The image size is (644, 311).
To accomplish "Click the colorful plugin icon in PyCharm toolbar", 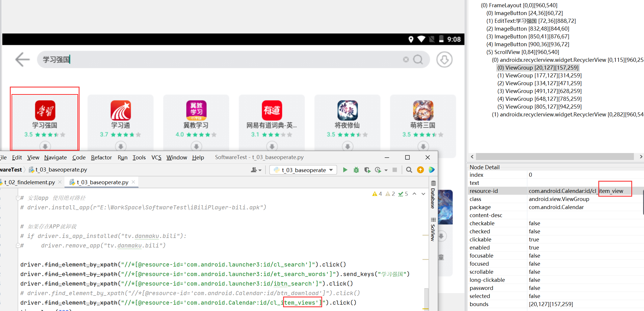I will coord(432,170).
